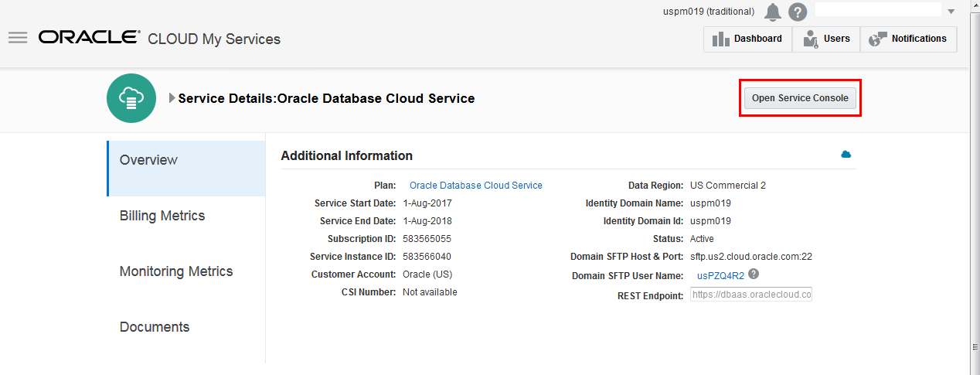Click the Open Service Console button
Screen dimensions: 980x375
(800, 98)
